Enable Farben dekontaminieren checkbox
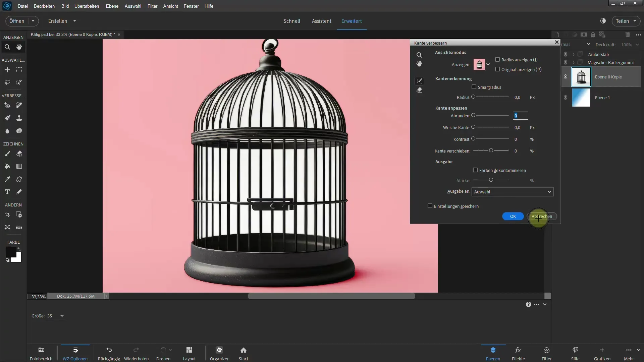The height and width of the screenshot is (362, 644). pyautogui.click(x=475, y=170)
